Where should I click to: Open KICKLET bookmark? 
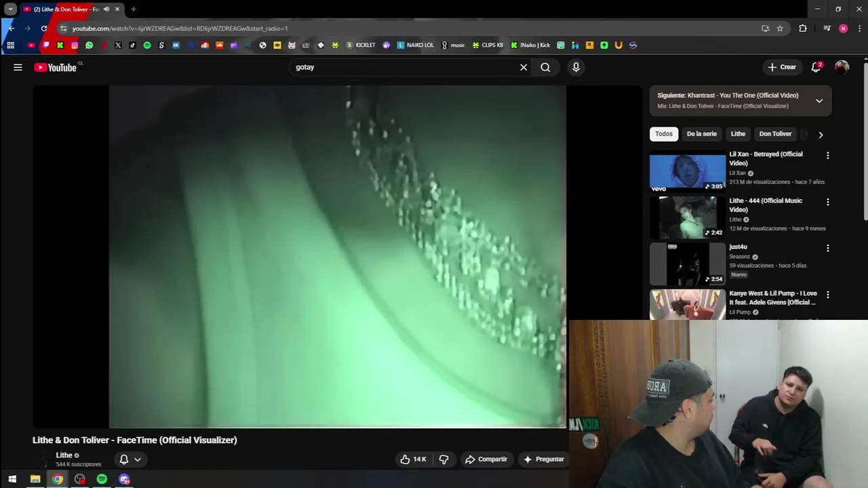click(361, 45)
